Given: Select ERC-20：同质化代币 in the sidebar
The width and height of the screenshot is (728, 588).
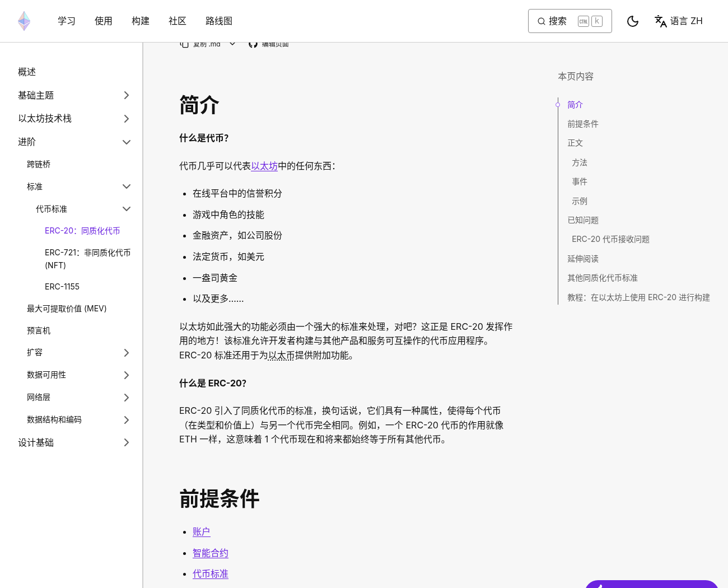Looking at the screenshot, I should [x=82, y=231].
